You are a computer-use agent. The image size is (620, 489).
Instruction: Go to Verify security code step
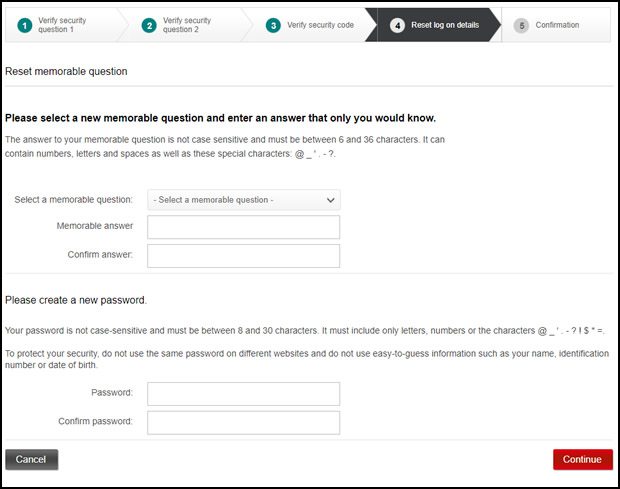(x=320, y=25)
